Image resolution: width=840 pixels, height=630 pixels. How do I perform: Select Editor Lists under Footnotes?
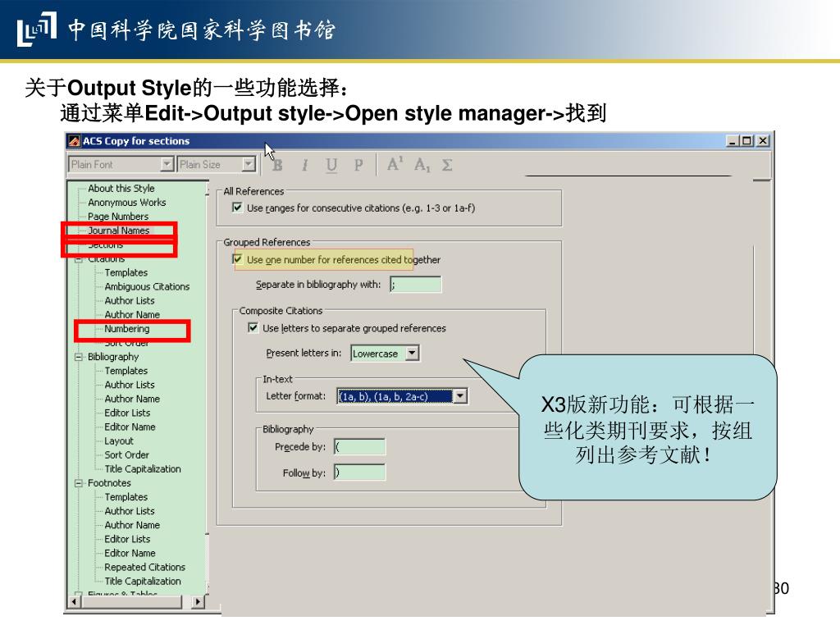127,539
